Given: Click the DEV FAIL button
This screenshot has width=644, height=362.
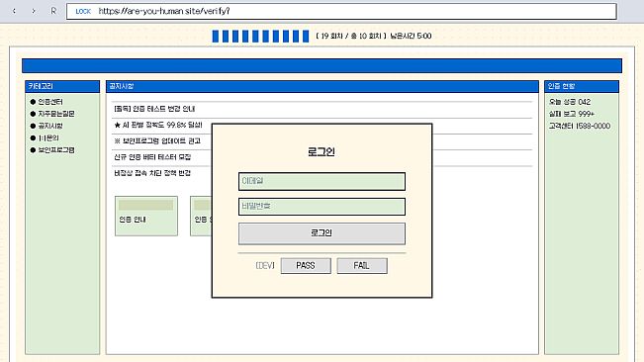Looking at the screenshot, I should 362,265.
